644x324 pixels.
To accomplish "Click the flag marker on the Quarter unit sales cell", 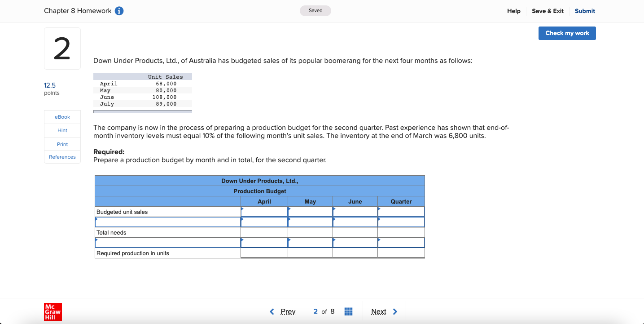I will 379,209.
